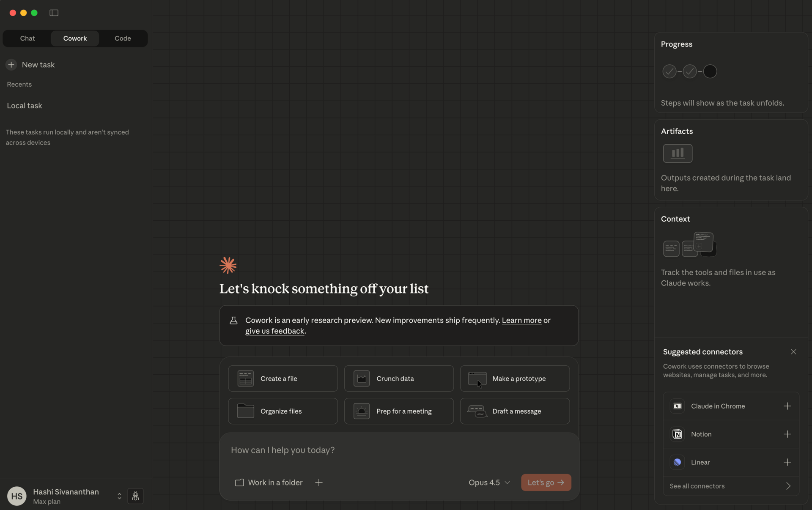Open the Learn more link
Image resolution: width=812 pixels, height=510 pixels.
[521, 321]
